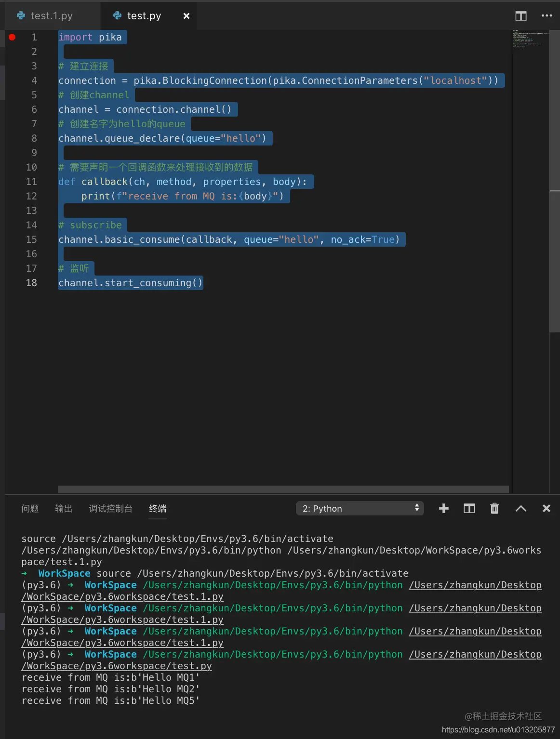Click the channel.queue_declare line
560x739 pixels.
coord(162,138)
